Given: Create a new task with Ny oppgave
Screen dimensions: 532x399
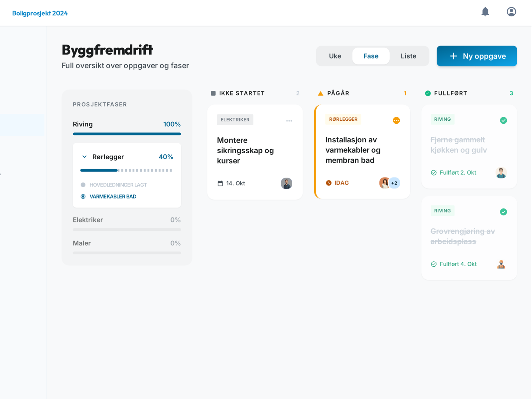Looking at the screenshot, I should [476, 56].
